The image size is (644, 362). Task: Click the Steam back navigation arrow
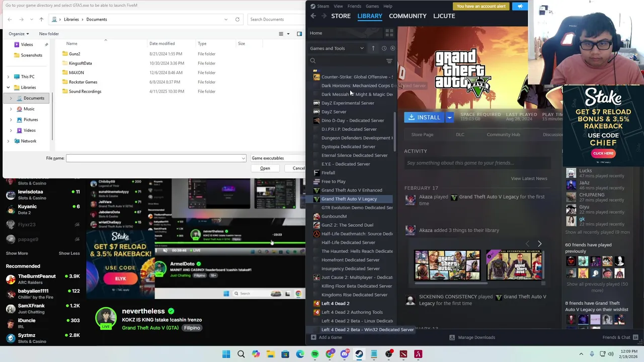313,16
